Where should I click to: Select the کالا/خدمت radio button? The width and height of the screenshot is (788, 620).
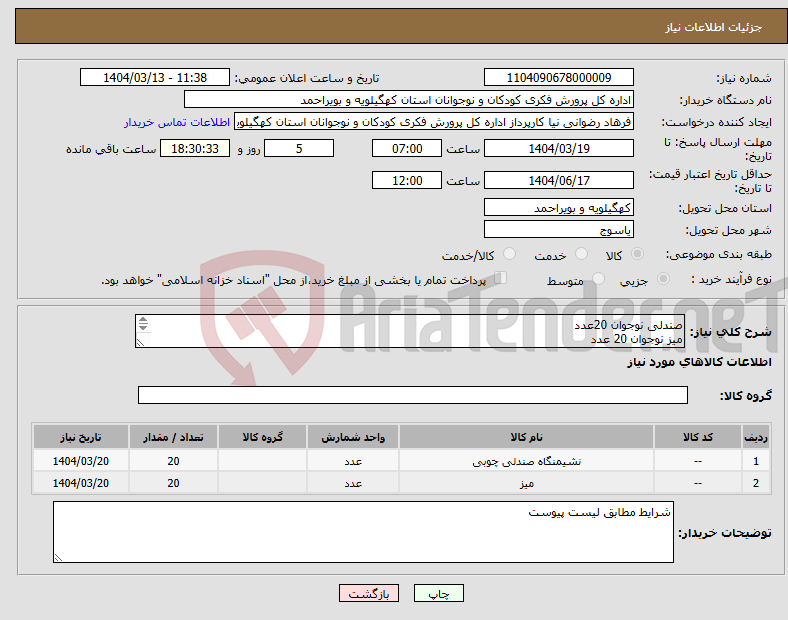509,254
